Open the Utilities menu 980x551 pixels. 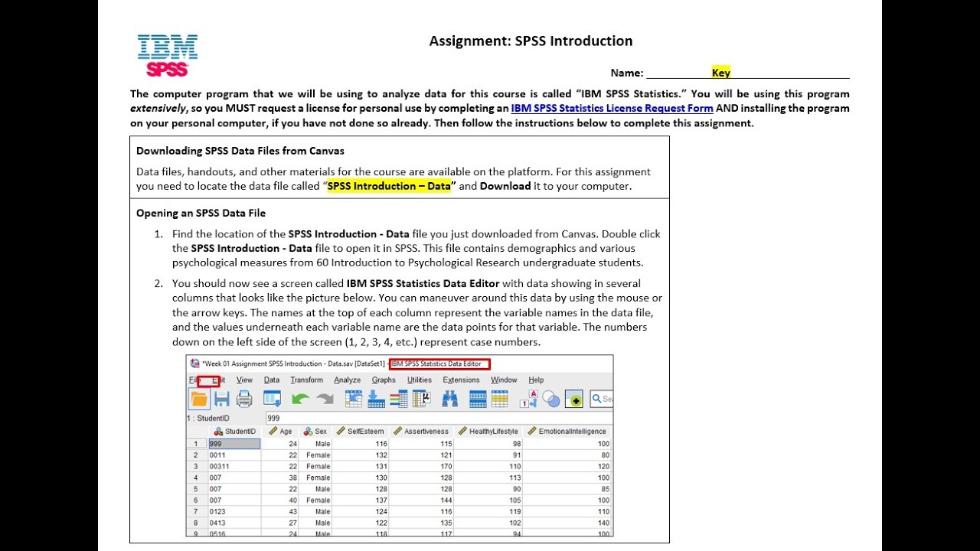(x=420, y=380)
